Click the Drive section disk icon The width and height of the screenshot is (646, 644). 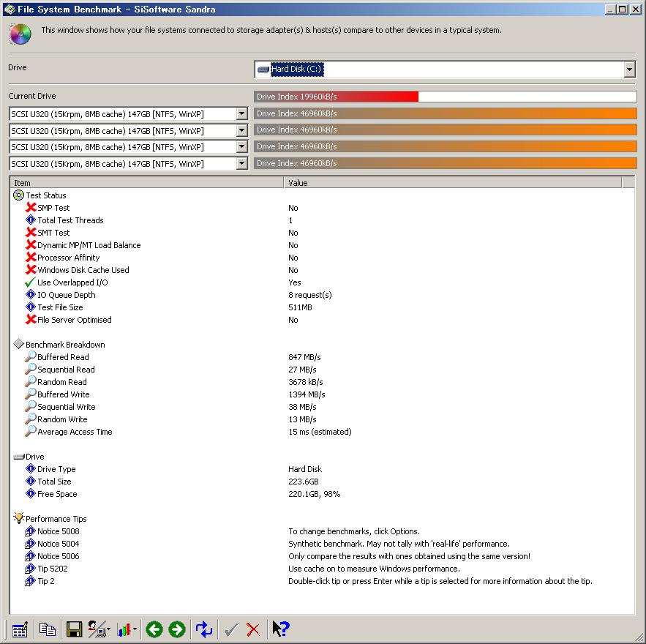coord(19,457)
